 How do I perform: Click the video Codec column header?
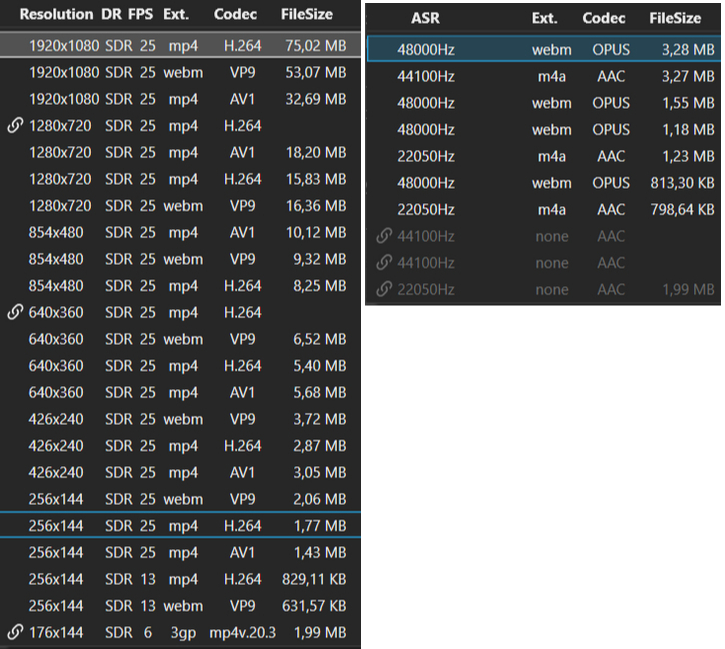click(x=235, y=14)
